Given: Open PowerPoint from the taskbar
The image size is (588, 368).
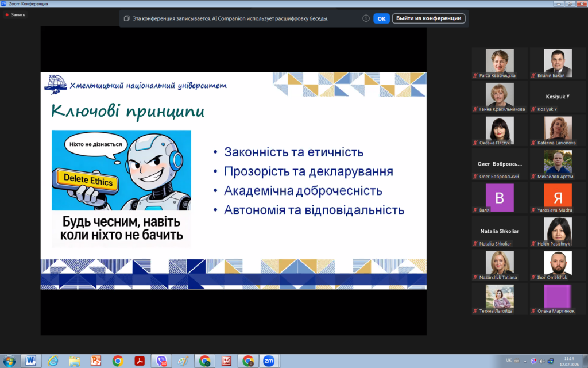Looking at the screenshot, I should click(96, 361).
